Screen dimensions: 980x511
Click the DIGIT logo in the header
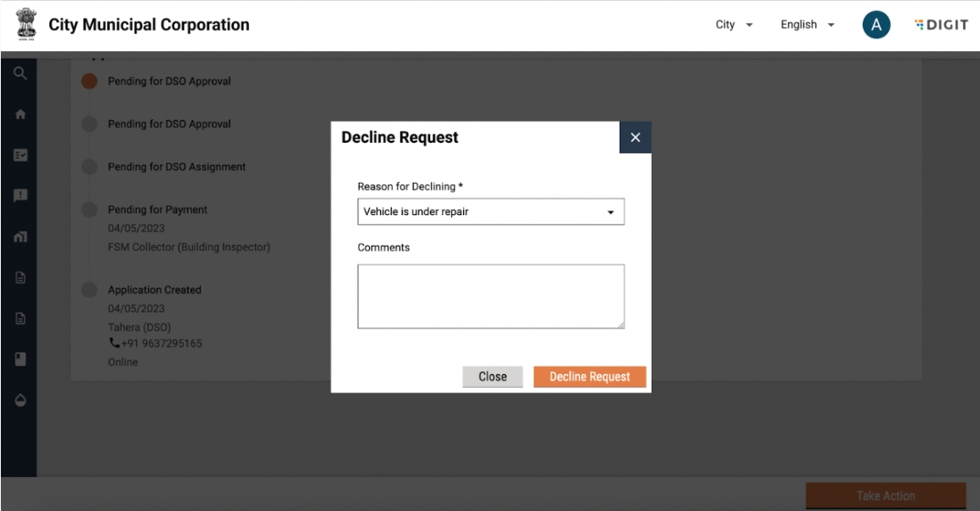(941, 25)
